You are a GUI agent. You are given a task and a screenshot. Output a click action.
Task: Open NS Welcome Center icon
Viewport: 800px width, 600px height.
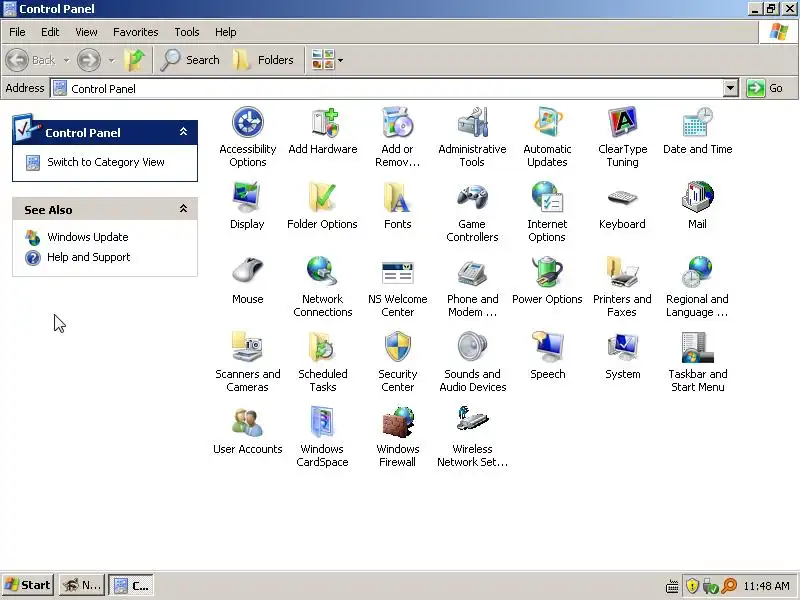click(397, 273)
